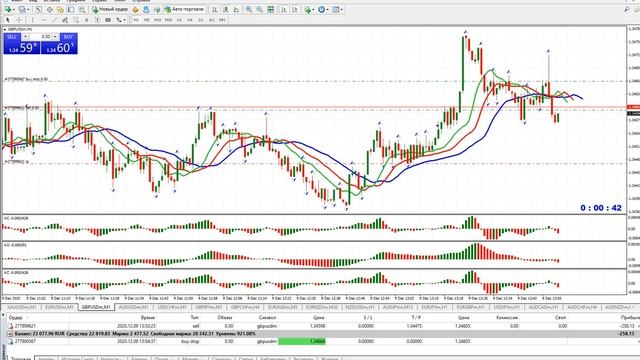Expand the Templates dropdown arrow
Image resolution: width=640 pixels, height=360 pixels.
pyautogui.click(x=342, y=9)
